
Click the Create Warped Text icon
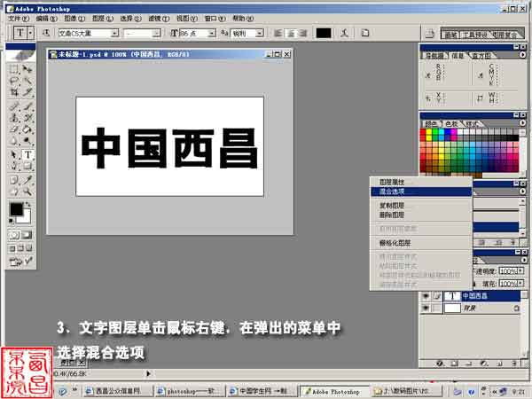tap(345, 33)
